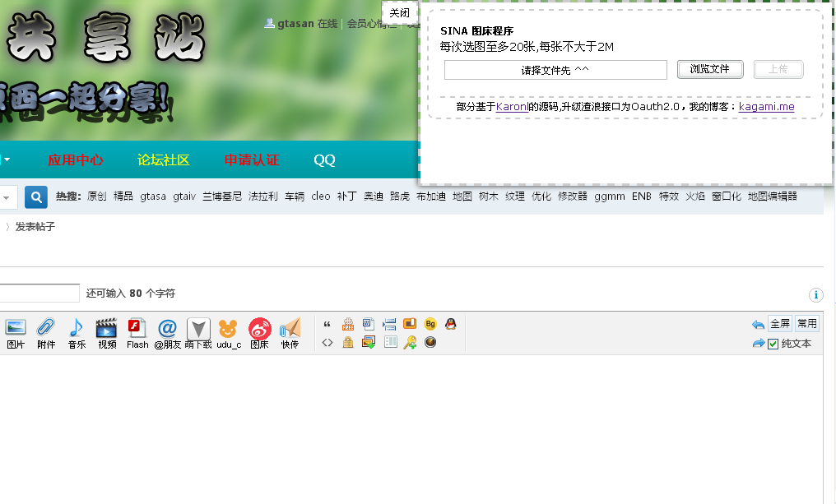Undo the last edit with the blue arrow
Viewport: 836px width, 504px height.
758,323
